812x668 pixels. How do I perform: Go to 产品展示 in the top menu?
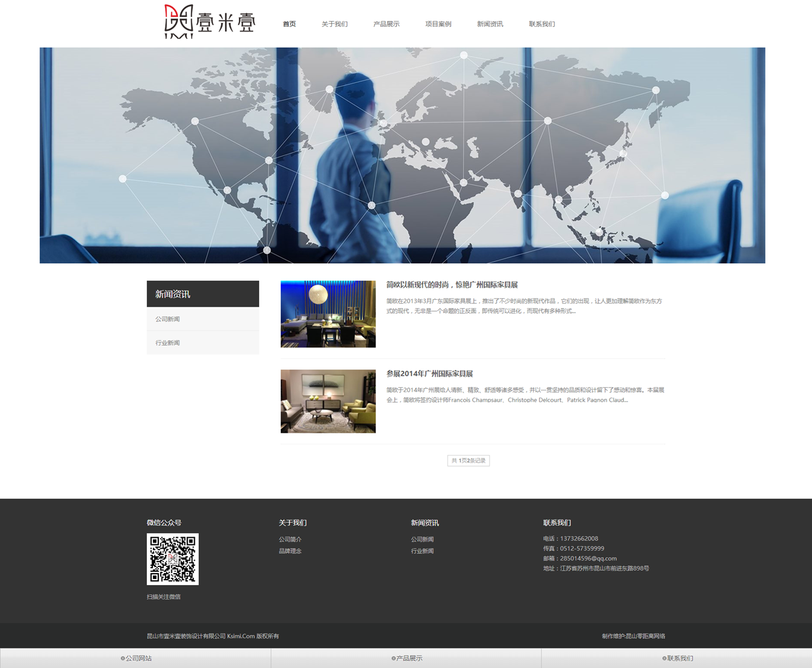pyautogui.click(x=386, y=24)
